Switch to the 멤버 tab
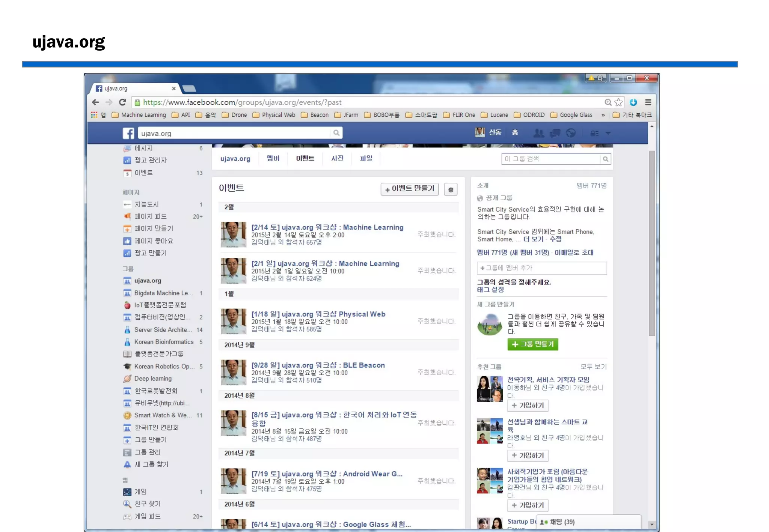This screenshot has width=769, height=532. [273, 158]
